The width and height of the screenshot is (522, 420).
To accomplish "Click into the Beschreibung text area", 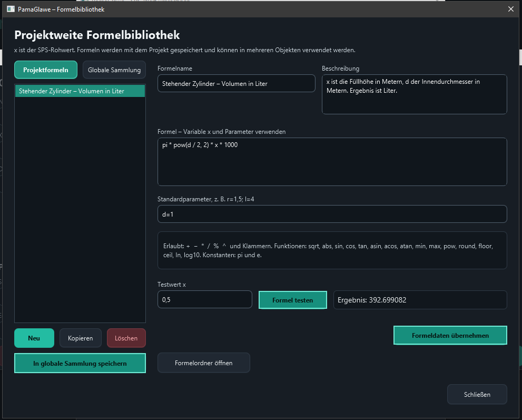I will point(415,94).
